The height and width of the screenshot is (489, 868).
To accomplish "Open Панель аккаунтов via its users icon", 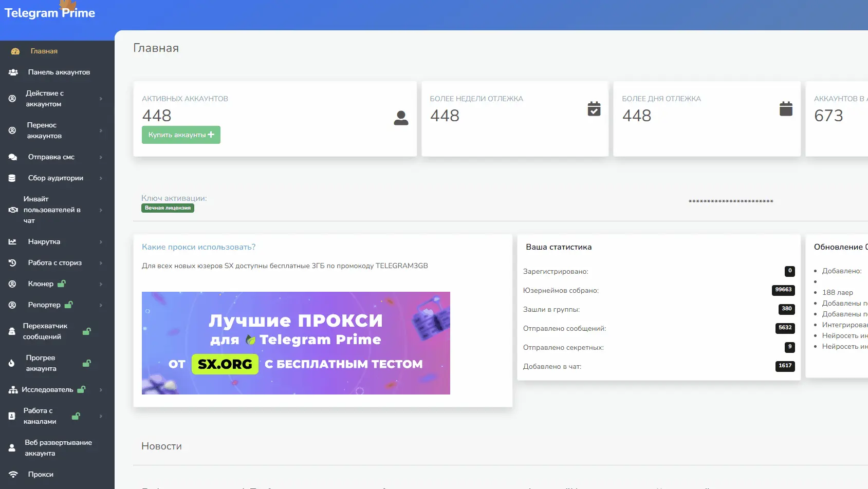I will click(x=13, y=72).
